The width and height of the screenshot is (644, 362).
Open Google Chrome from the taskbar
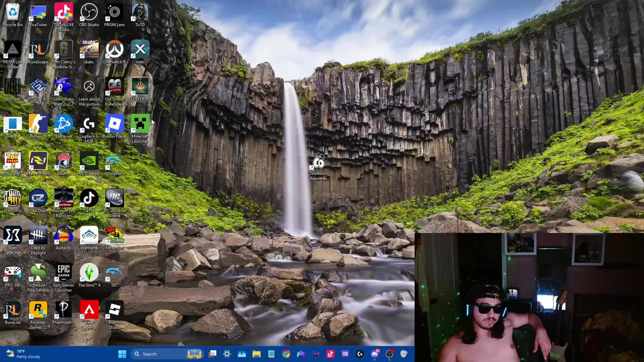click(286, 354)
